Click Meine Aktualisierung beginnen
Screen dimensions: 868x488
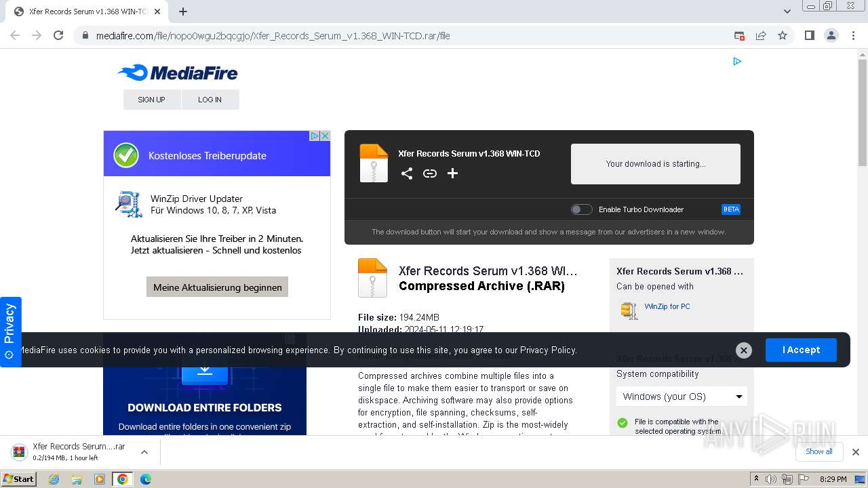point(218,287)
